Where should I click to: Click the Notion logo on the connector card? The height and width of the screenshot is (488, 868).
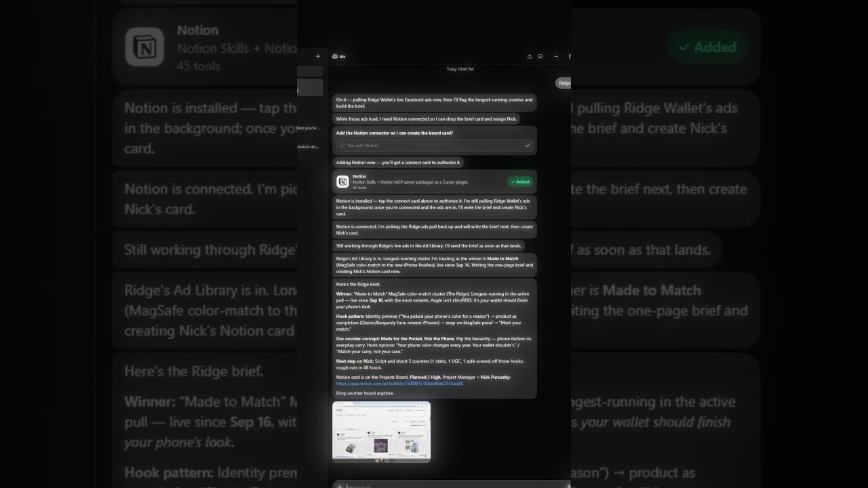tap(342, 182)
